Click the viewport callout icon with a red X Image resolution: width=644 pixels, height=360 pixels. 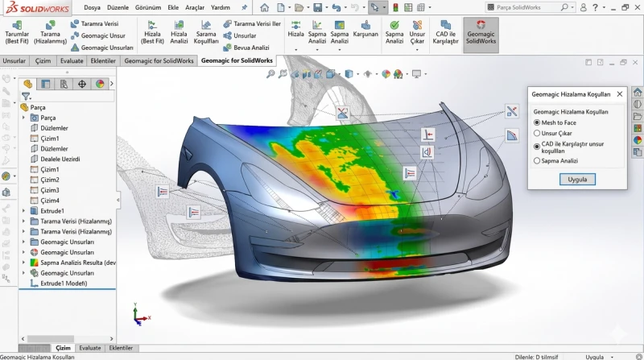(x=343, y=113)
